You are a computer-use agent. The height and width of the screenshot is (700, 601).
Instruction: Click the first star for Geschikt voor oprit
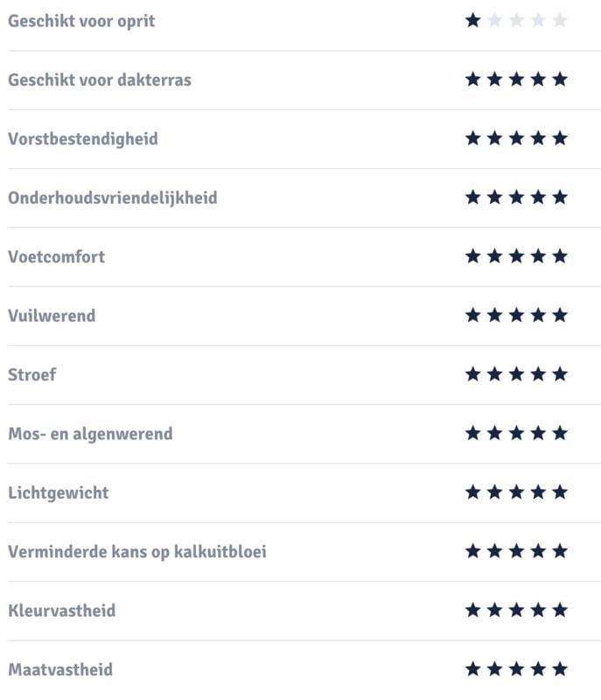(472, 20)
